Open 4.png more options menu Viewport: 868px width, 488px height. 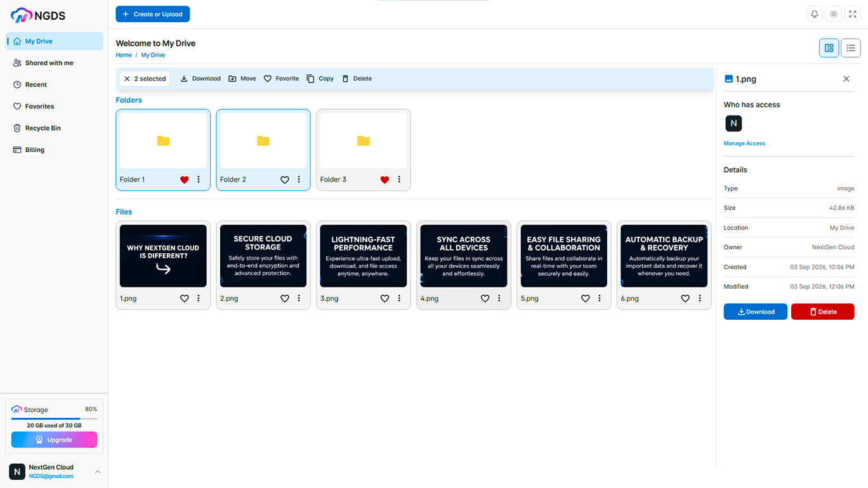pyautogui.click(x=499, y=298)
